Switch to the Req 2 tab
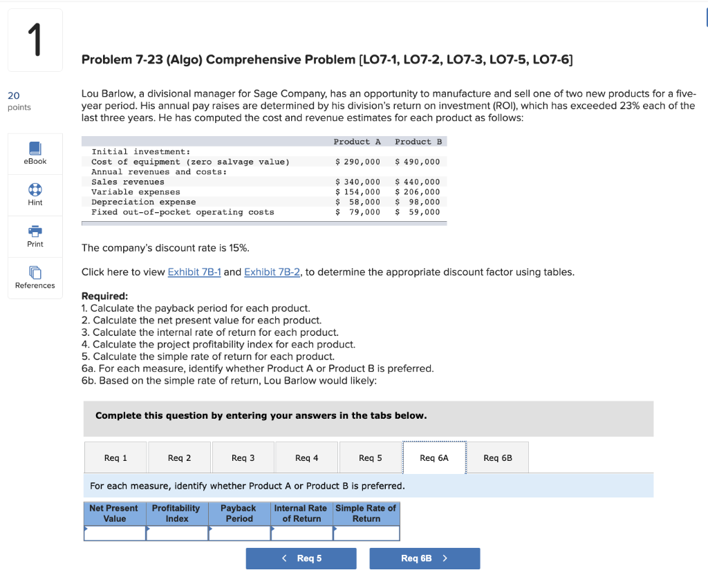Image resolution: width=708 pixels, height=588 pixels. [x=179, y=457]
